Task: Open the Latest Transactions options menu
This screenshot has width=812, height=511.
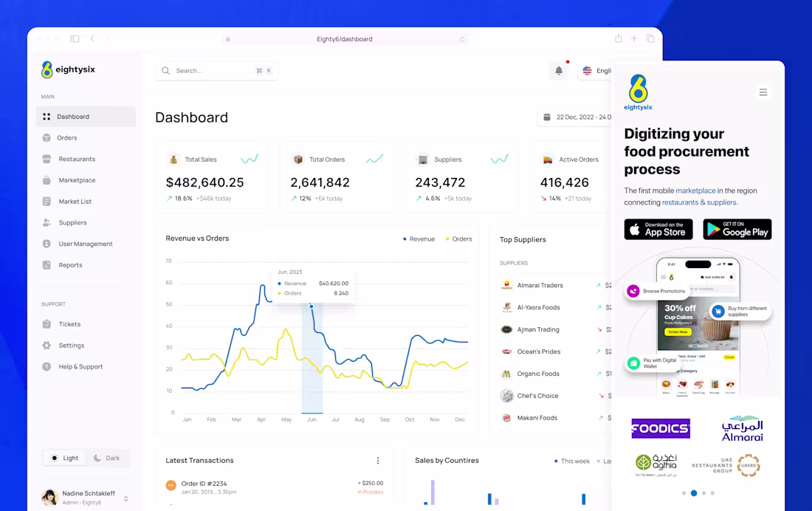Action: pos(378,460)
